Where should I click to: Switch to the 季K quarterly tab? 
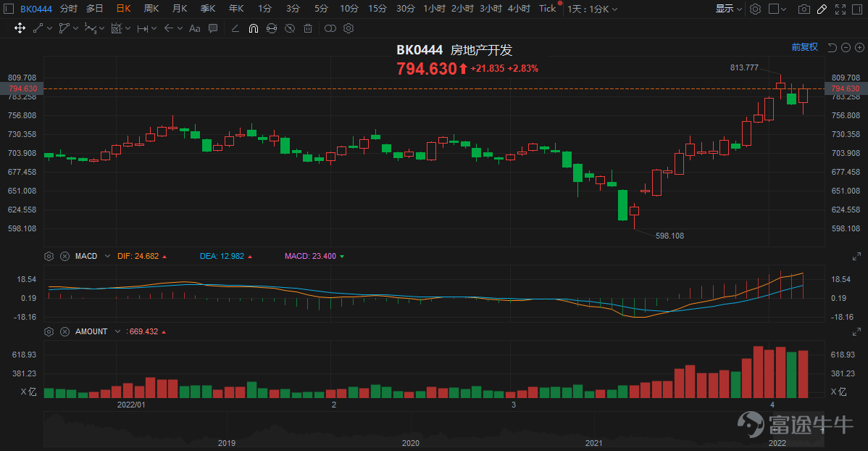pyautogui.click(x=208, y=9)
